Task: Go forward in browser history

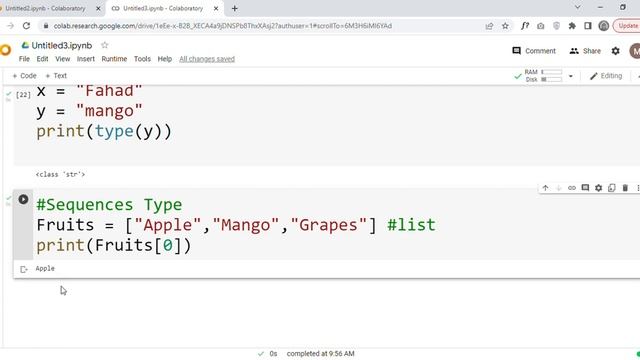Action: pos(11,26)
